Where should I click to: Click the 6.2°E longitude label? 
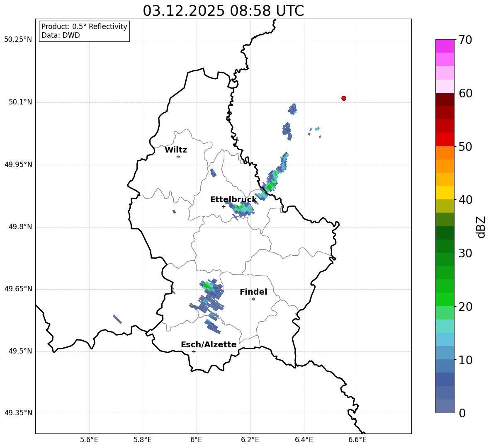(x=250, y=440)
